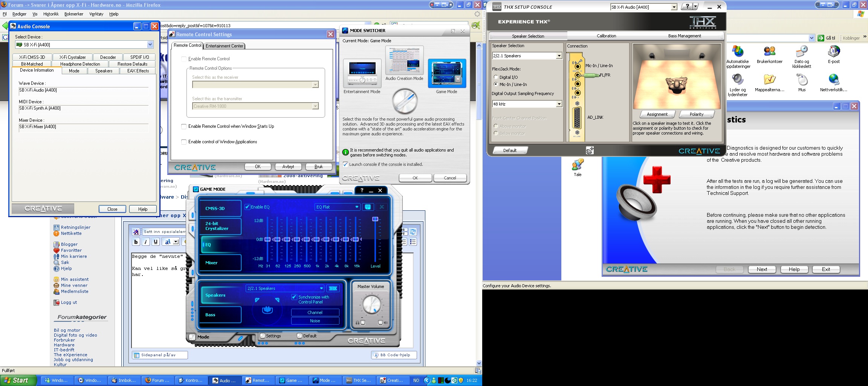Click underline formatting icon in forum editor
The image size is (868, 386).
tap(156, 242)
